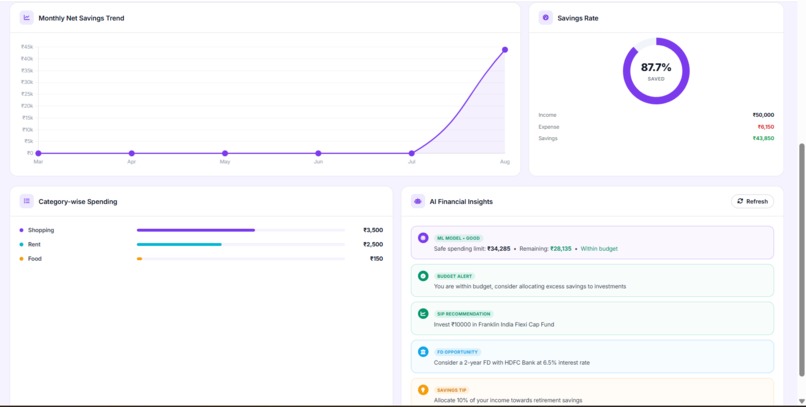Image resolution: width=806 pixels, height=407 pixels.
Task: Click the Aug x-axis label
Action: (x=505, y=162)
